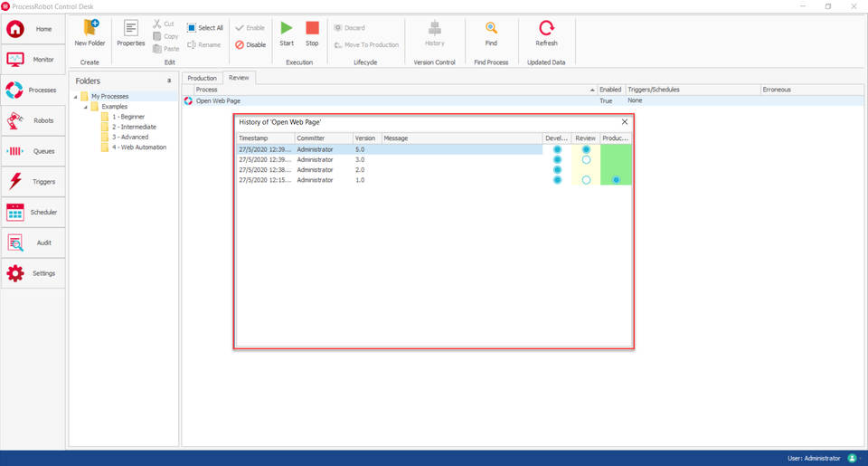868x466 pixels.
Task: Switch to the Review tab
Action: coord(239,78)
